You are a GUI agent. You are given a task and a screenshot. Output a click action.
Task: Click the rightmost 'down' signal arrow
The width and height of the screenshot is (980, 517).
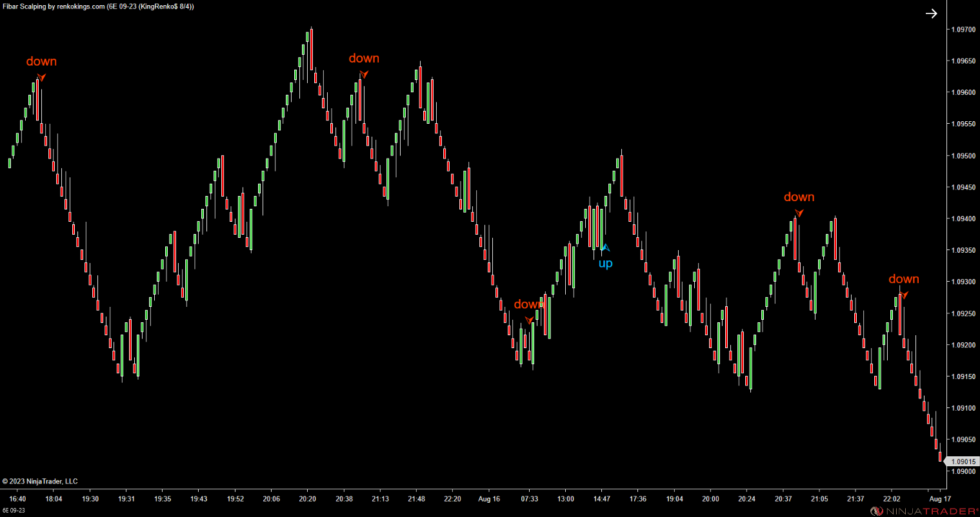click(904, 295)
